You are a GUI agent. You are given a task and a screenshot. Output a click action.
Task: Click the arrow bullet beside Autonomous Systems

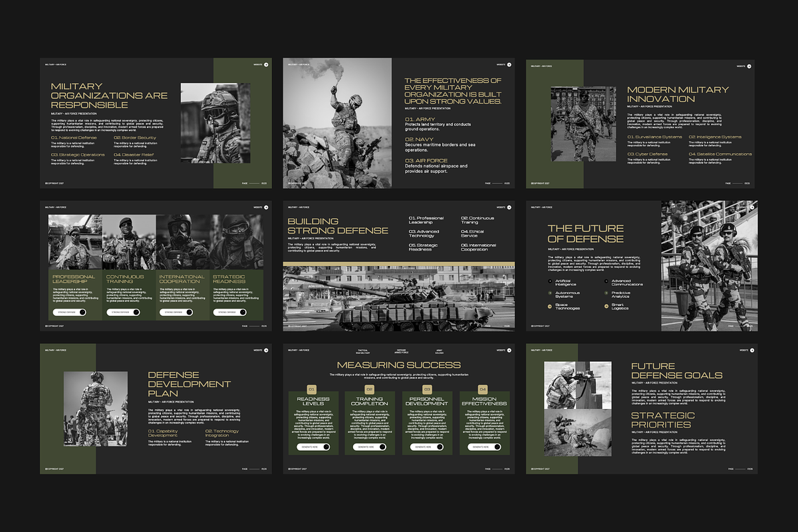[x=549, y=294]
